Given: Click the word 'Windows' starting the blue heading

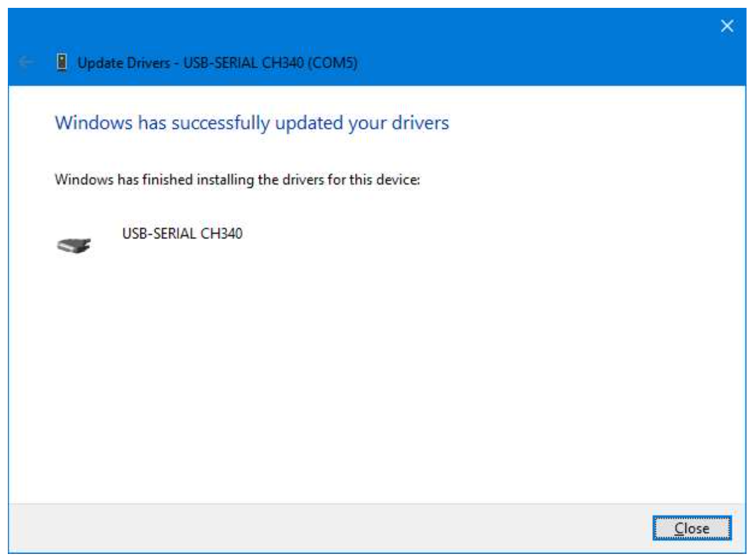Looking at the screenshot, I should pos(93,123).
